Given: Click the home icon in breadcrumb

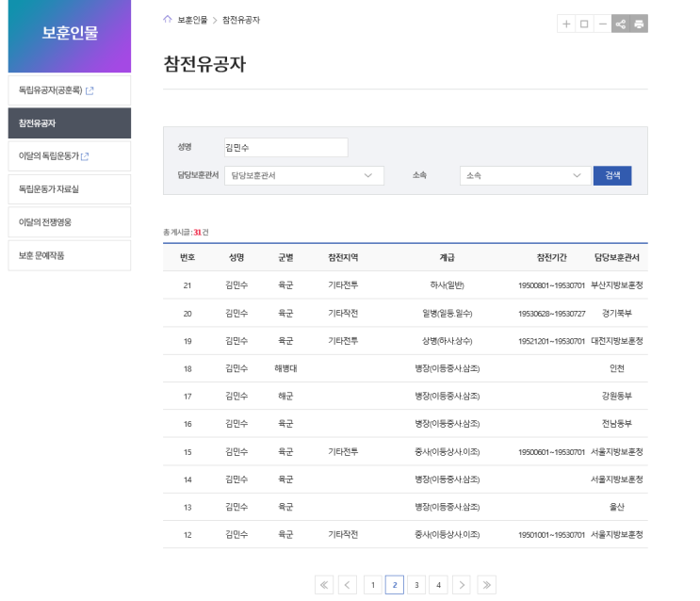Looking at the screenshot, I should pos(168,19).
